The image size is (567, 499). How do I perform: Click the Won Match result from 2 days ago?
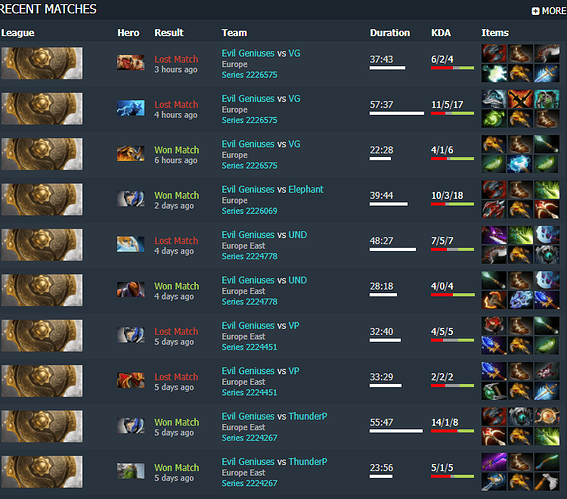pos(176,195)
